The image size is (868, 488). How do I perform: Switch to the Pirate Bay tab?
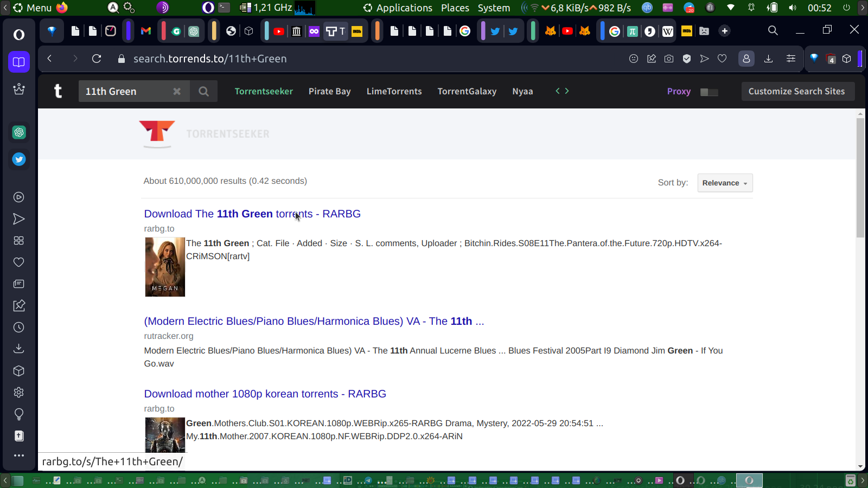(x=329, y=92)
